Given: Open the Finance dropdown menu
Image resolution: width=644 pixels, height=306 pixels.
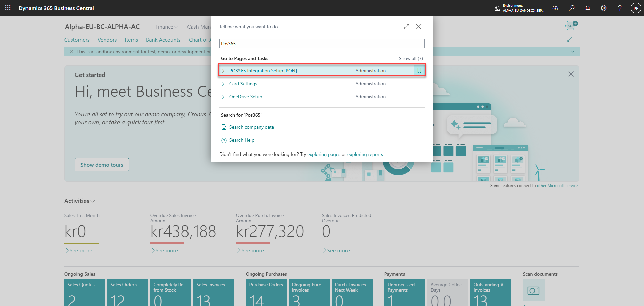Looking at the screenshot, I should pos(167,27).
